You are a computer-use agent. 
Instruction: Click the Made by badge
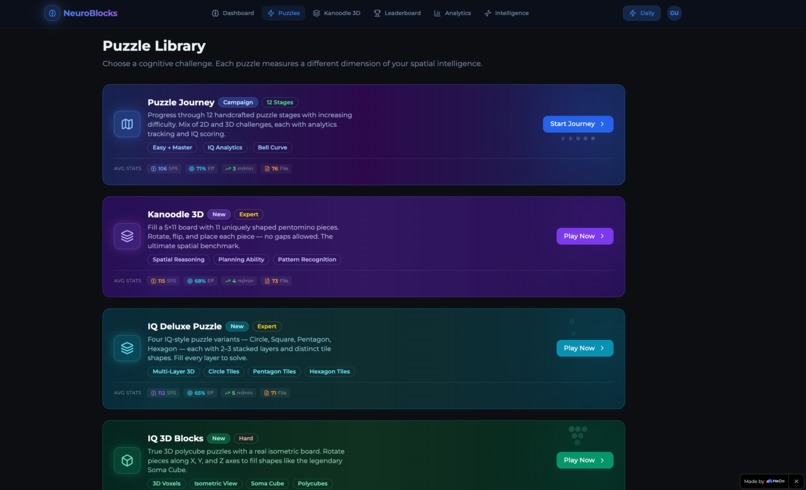pyautogui.click(x=764, y=481)
